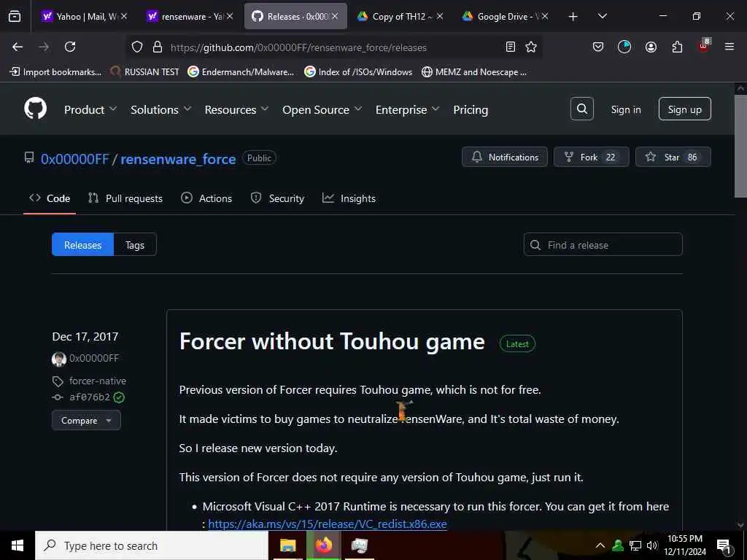Open File Explorer from taskbar
This screenshot has height=560, width=747.
coord(287,545)
